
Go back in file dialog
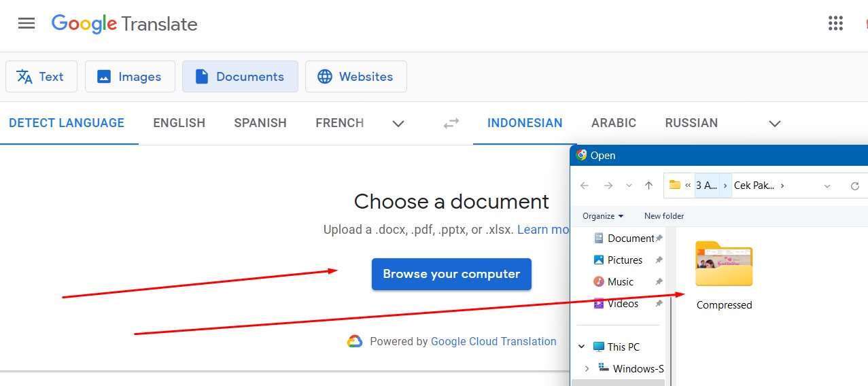(x=585, y=186)
